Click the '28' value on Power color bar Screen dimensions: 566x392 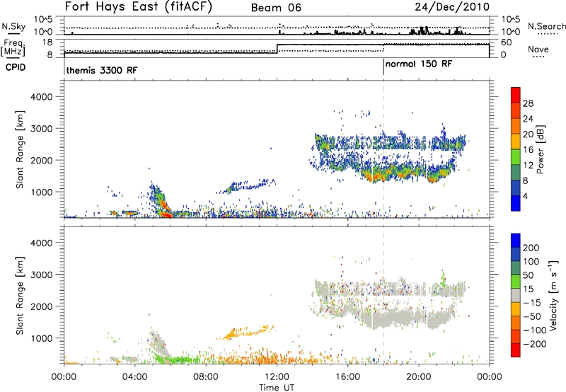pos(528,103)
